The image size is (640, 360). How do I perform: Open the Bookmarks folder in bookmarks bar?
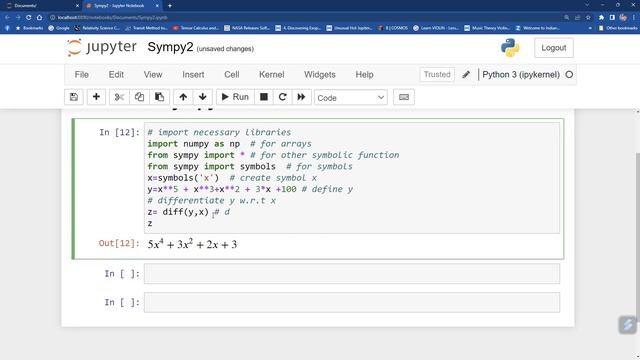tap(29, 28)
